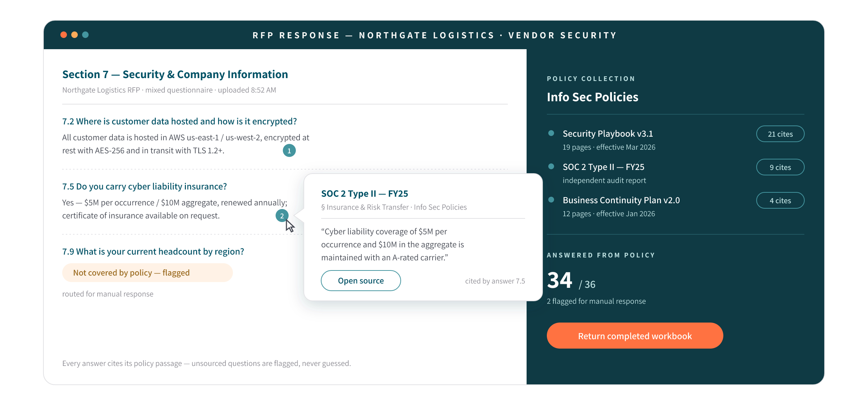The image size is (868, 405).
Task: Click the SOC 2 Type II — FY25 popup title
Action: 365,193
